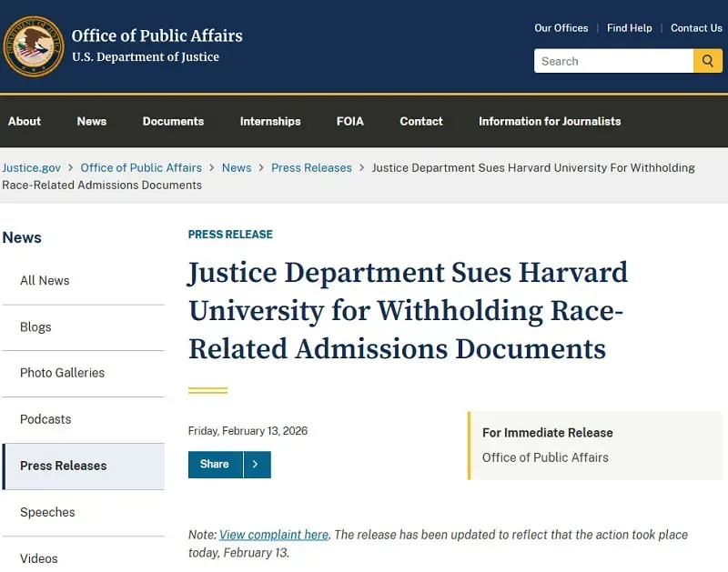Viewport: 728px width, 572px height.
Task: Open the Find Help page
Action: point(629,28)
